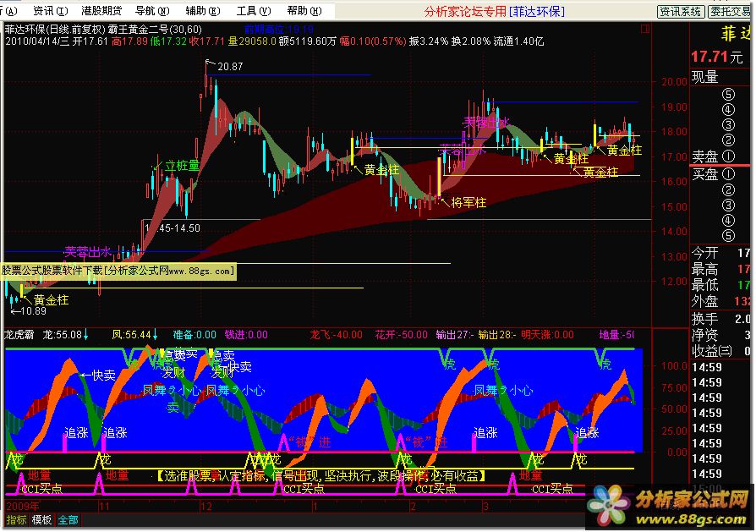Click the 88gs.com download banner in chart
The height and width of the screenshot is (532, 756).
tap(118, 271)
